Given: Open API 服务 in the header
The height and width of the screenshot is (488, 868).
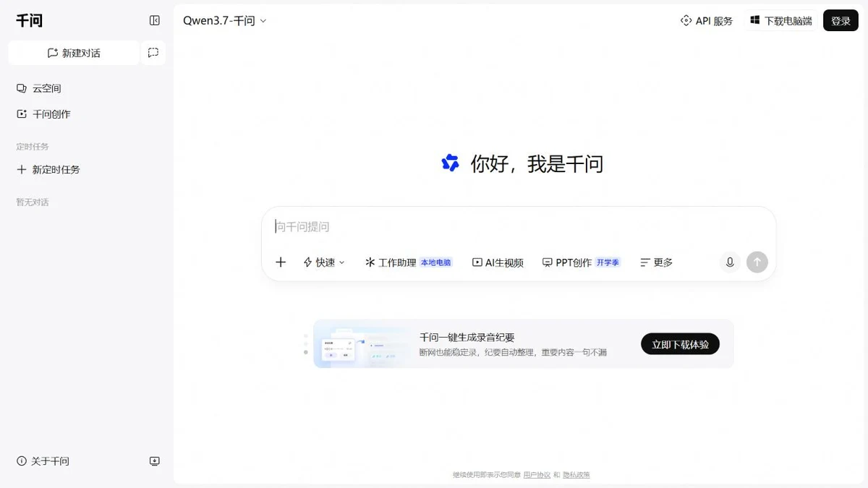Looking at the screenshot, I should click(x=707, y=21).
